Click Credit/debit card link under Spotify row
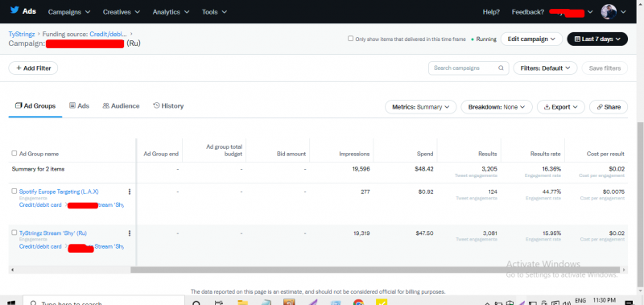The height and width of the screenshot is (305, 644). 40,205
